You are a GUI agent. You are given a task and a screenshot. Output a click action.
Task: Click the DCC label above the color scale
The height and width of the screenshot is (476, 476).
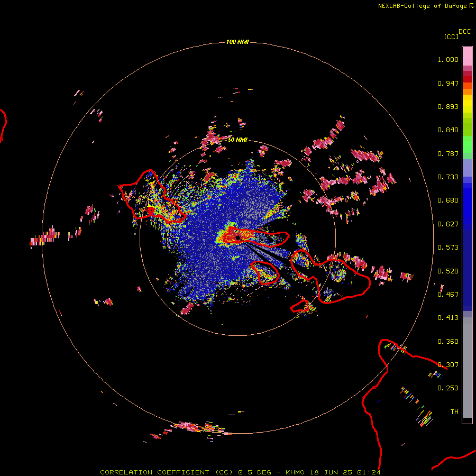(x=465, y=32)
